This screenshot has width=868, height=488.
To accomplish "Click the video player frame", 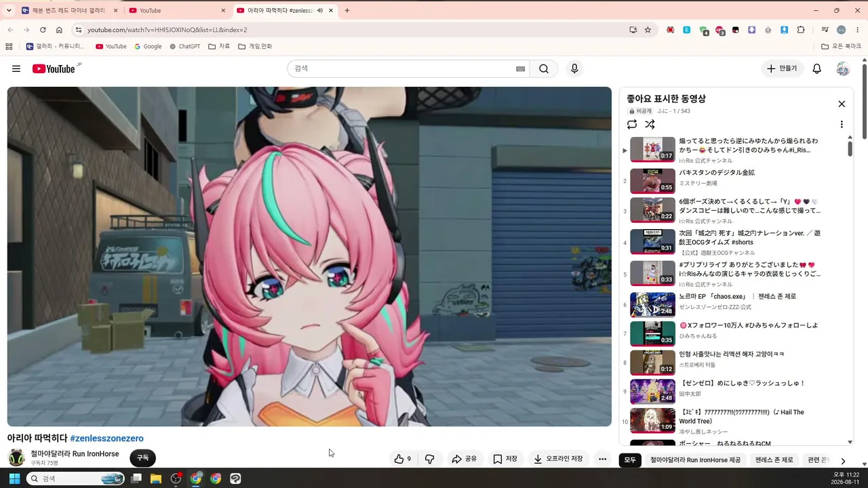I will tap(309, 256).
